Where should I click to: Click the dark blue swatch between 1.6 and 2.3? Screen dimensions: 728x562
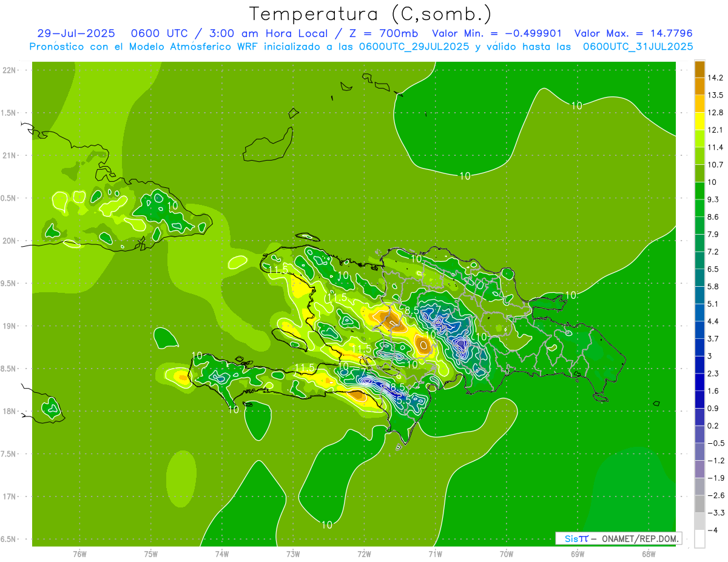tap(699, 382)
